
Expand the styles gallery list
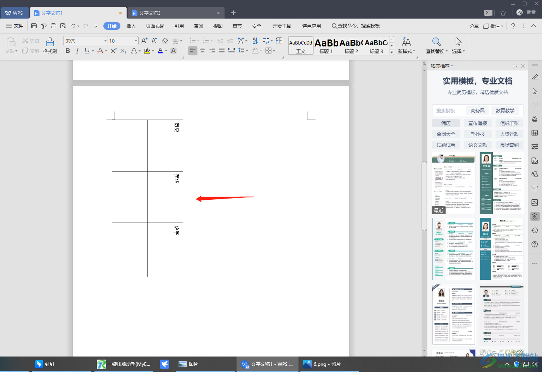[392, 52]
